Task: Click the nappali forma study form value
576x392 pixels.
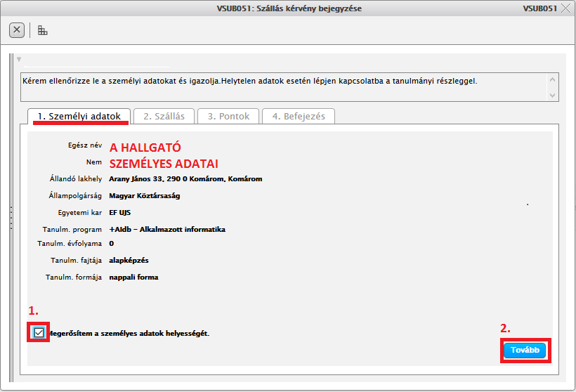Action: click(x=133, y=277)
